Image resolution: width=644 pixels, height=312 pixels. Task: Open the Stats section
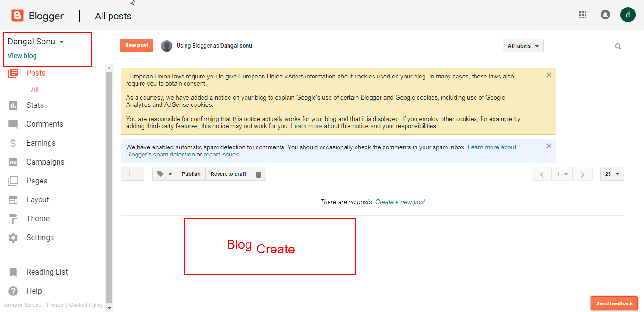point(35,105)
